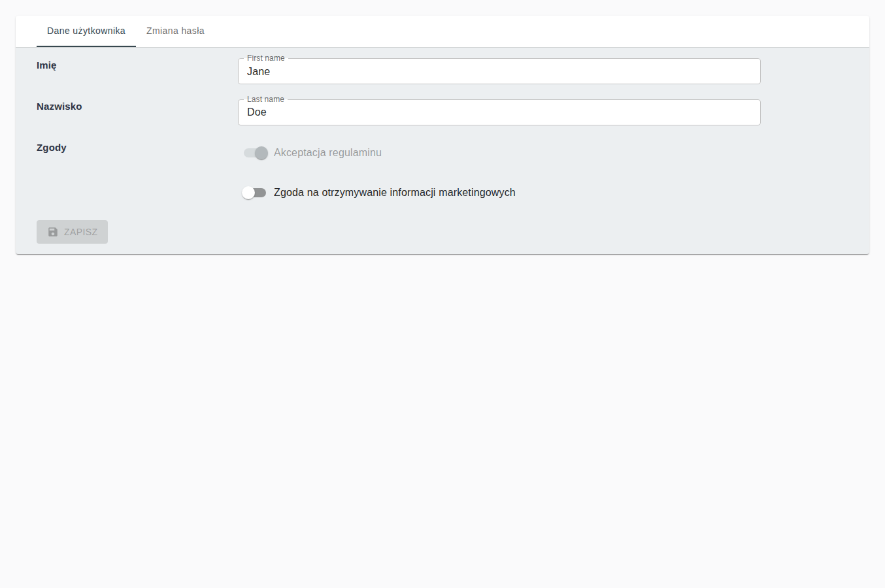Click the small Last name floating label
Screen dimensions: 885x588
[265, 99]
